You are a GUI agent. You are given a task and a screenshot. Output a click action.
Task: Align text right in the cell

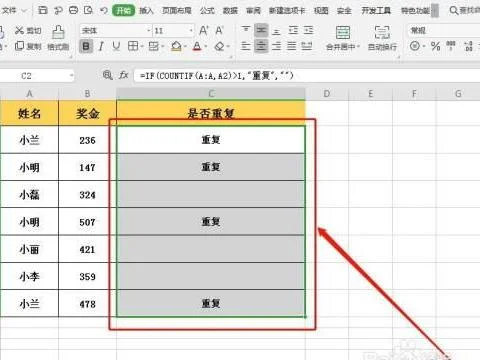[x=276, y=46]
